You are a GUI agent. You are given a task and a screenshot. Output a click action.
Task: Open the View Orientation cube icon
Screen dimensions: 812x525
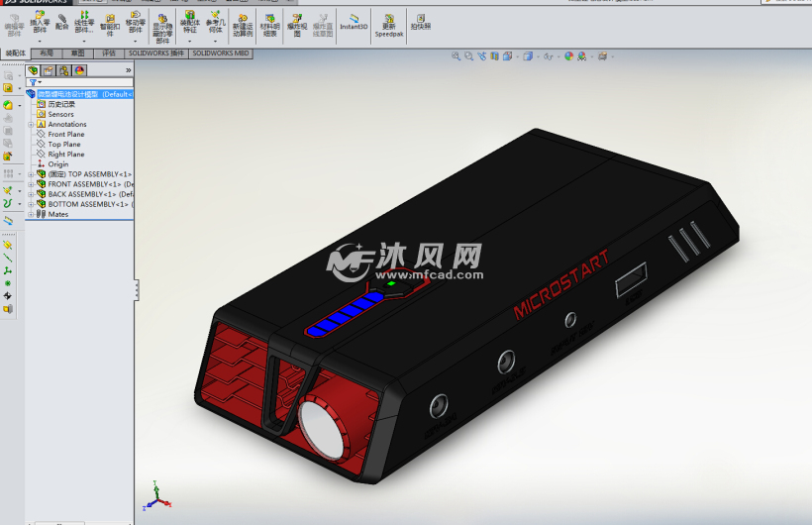point(508,56)
